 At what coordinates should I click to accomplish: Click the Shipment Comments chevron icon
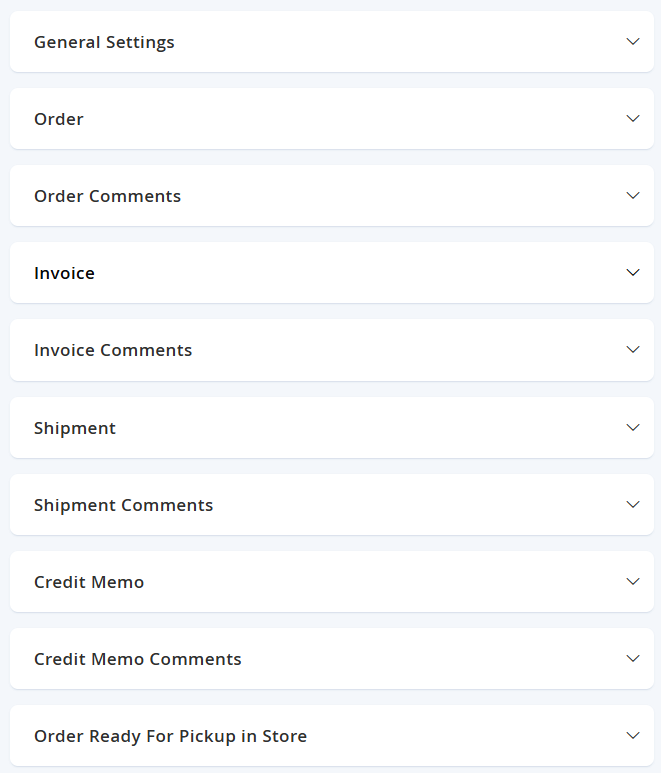[632, 504]
